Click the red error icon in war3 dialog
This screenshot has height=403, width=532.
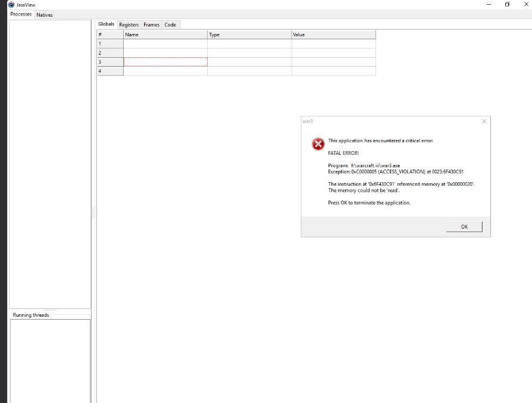tap(318, 144)
